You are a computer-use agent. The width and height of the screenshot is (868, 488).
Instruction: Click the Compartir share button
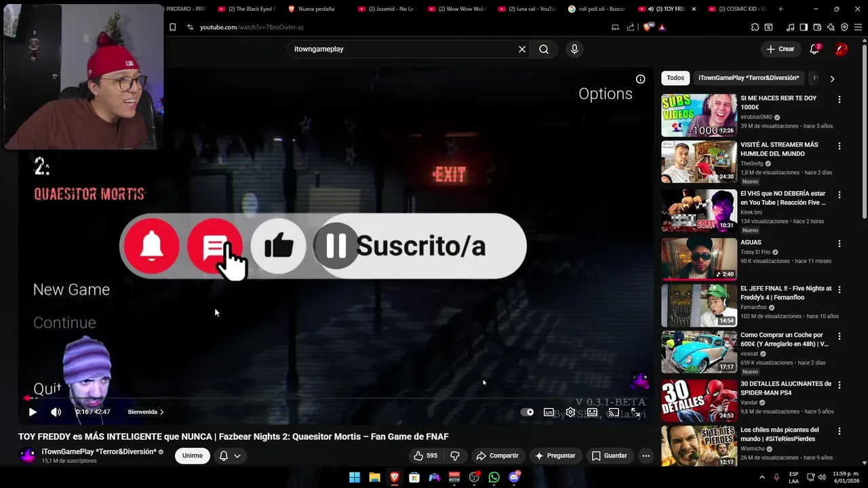click(497, 455)
